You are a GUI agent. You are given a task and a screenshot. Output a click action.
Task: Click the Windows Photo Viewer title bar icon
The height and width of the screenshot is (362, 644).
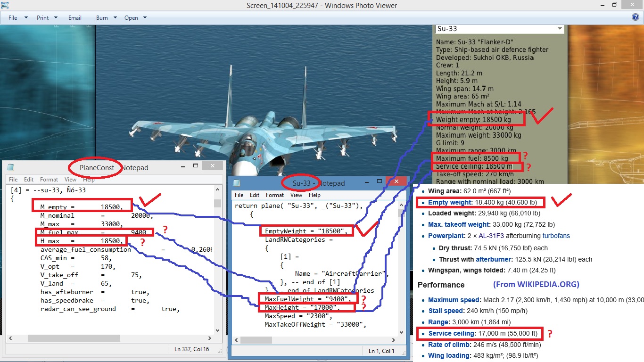pyautogui.click(x=4, y=5)
